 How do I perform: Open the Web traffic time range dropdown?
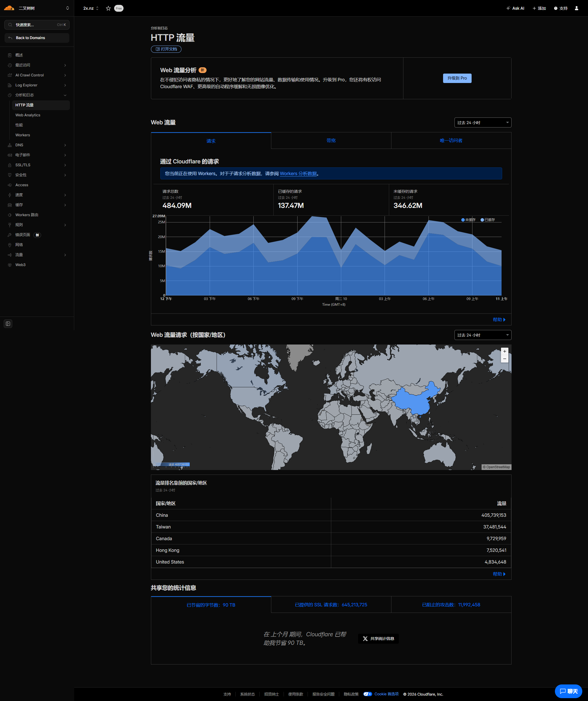point(482,123)
